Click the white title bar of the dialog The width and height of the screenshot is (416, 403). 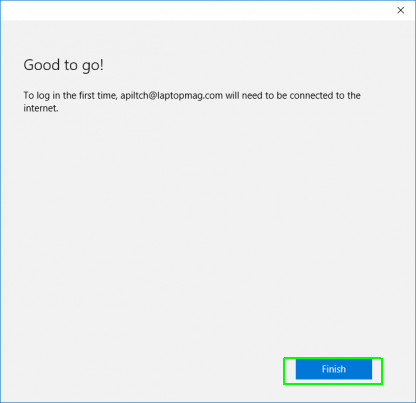pos(200,10)
